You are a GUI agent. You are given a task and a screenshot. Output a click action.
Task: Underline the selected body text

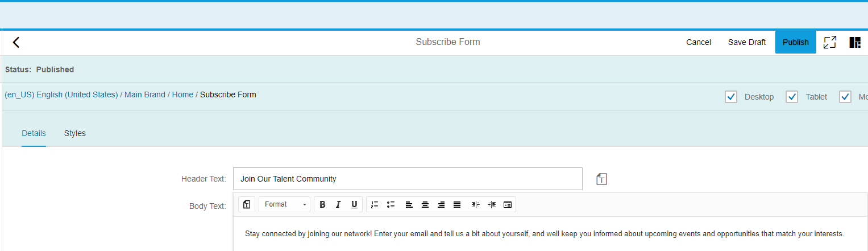tap(354, 204)
